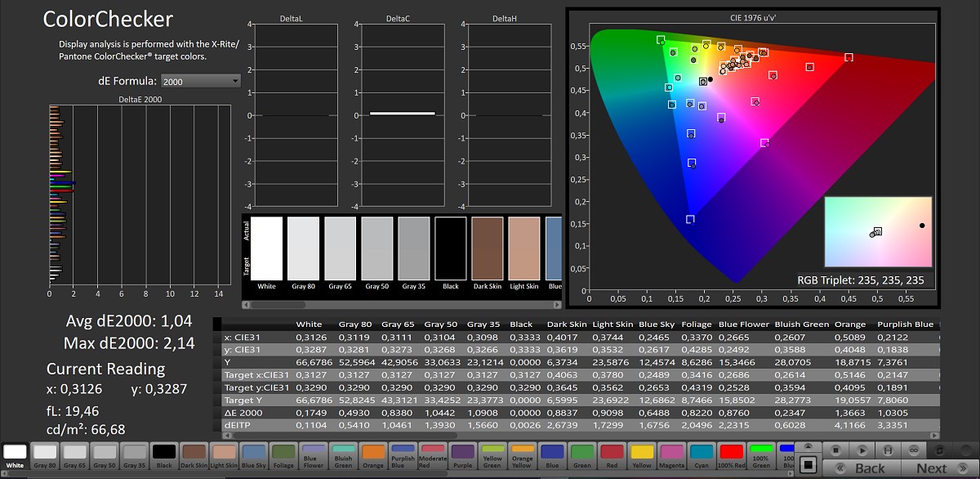This screenshot has height=479, width=980.
Task: Go Back to the previous page
Action: pyautogui.click(x=862, y=468)
